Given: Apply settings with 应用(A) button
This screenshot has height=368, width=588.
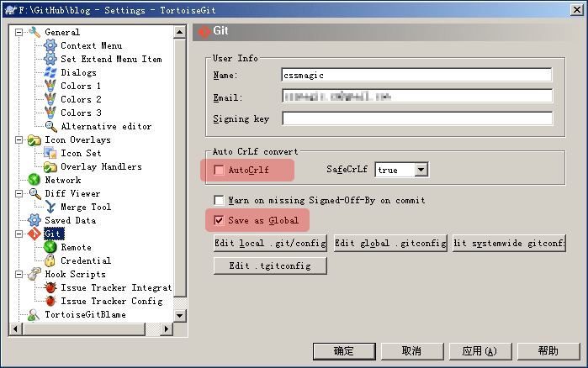Looking at the screenshot, I should point(480,351).
